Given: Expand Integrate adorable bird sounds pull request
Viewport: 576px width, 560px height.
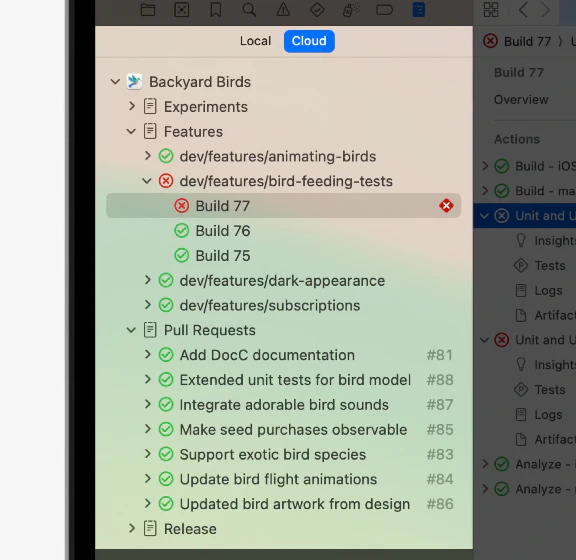Looking at the screenshot, I should click(x=148, y=404).
